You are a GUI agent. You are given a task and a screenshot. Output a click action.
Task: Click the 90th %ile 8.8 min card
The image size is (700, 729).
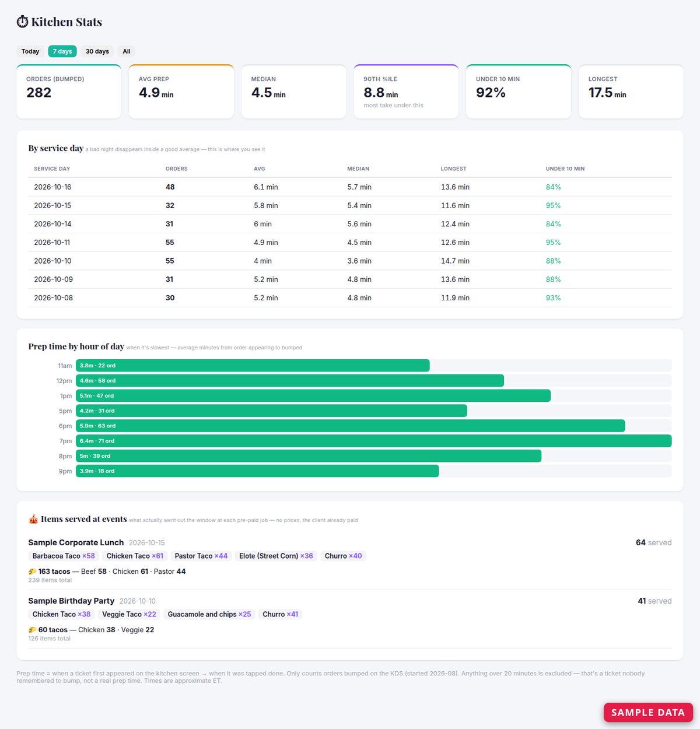click(407, 92)
